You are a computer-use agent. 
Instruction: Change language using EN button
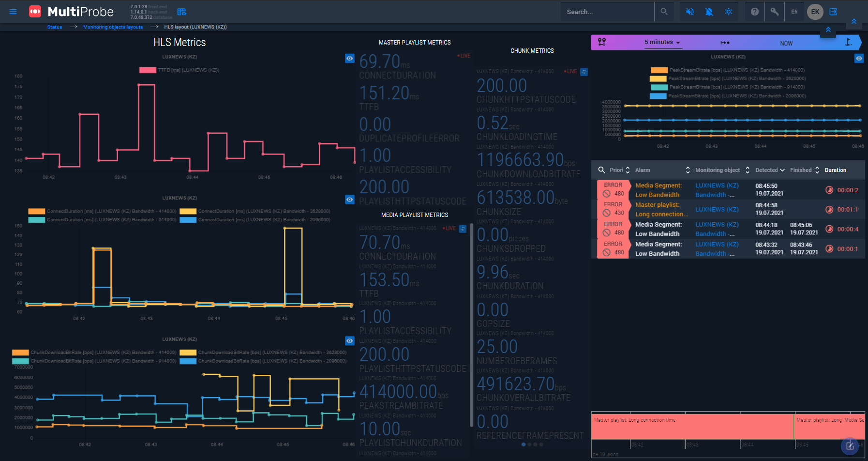[794, 12]
